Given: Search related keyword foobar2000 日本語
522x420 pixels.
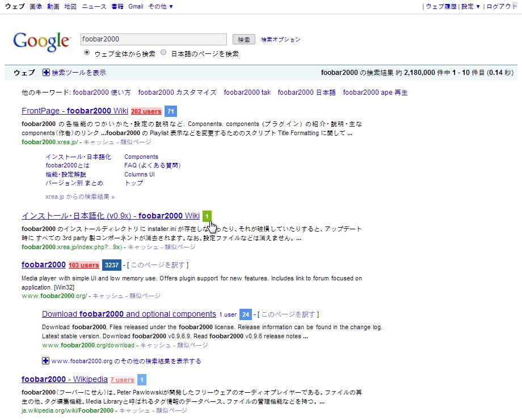Looking at the screenshot, I should click(306, 93).
